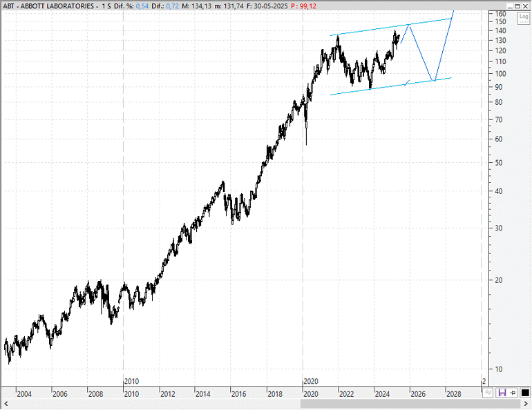Image resolution: width=532 pixels, height=410 pixels.
Task: Click the 2014 year label
Action: click(203, 394)
